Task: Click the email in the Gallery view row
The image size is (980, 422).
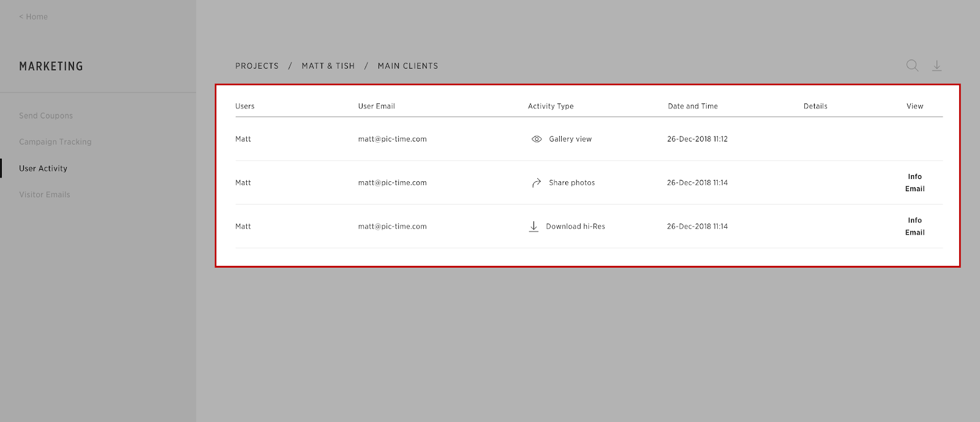Action: click(x=393, y=139)
